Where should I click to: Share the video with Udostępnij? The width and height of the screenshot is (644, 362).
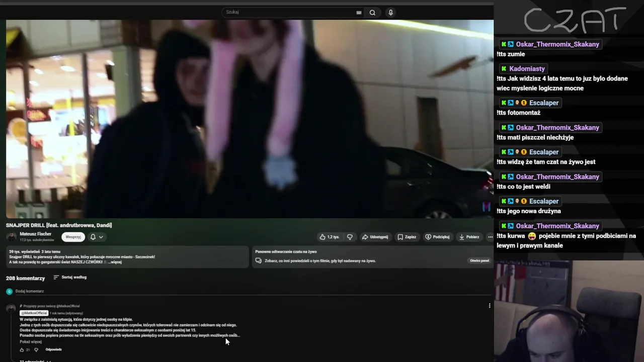pos(375,237)
